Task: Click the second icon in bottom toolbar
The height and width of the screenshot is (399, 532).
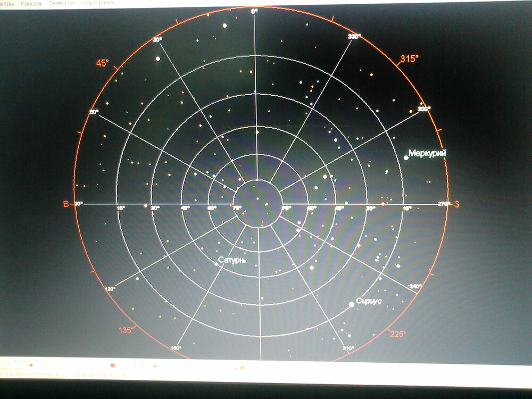Action: [x=18, y=364]
